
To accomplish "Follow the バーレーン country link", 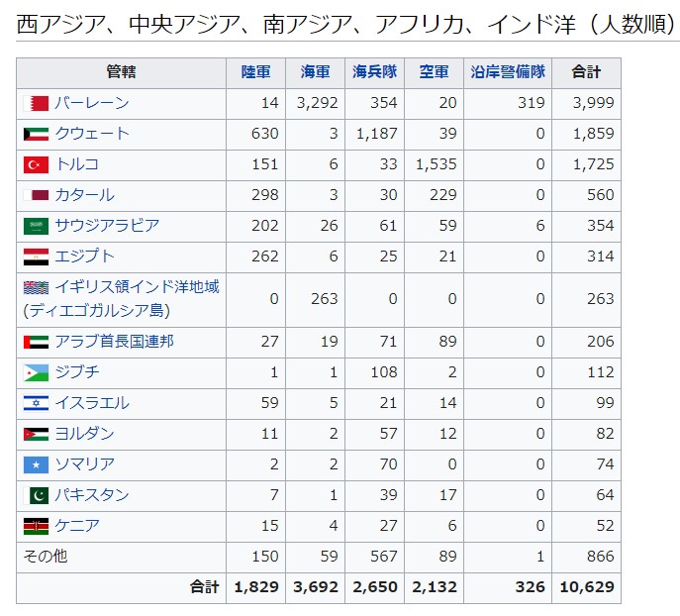I will click(x=91, y=103).
